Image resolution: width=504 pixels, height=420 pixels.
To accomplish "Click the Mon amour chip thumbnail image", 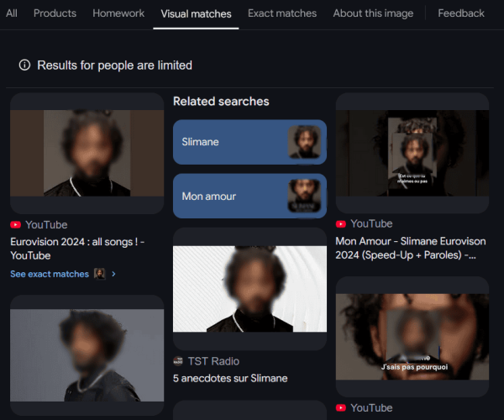I will pyautogui.click(x=304, y=196).
